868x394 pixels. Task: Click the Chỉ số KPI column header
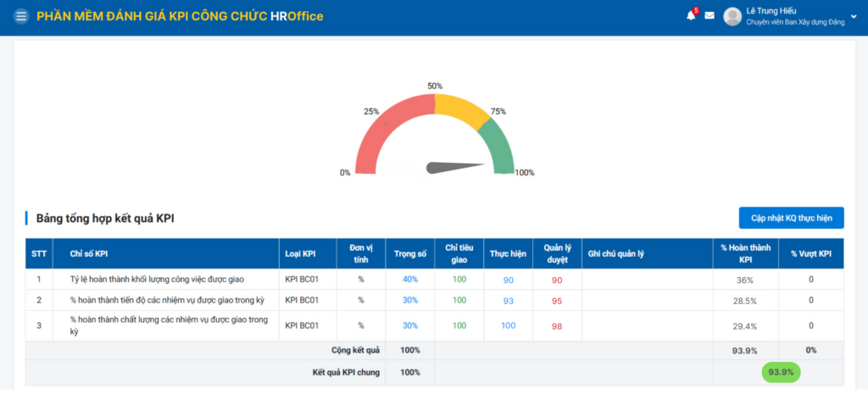click(88, 252)
